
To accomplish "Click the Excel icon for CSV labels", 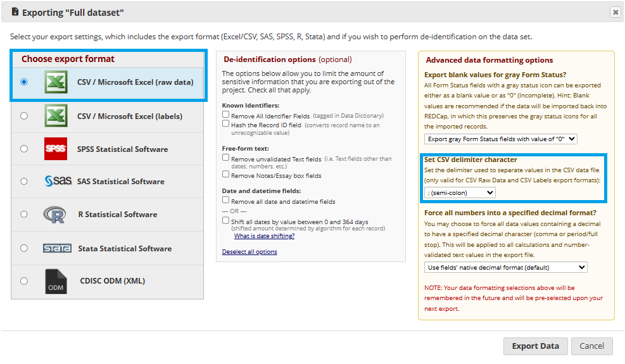I will (x=56, y=116).
